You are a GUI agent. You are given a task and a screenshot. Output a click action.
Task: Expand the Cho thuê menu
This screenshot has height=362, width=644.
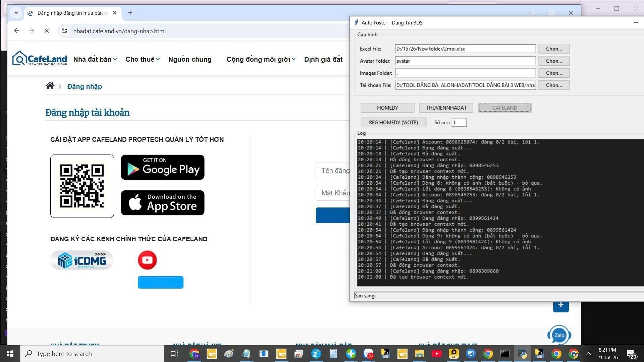[143, 59]
